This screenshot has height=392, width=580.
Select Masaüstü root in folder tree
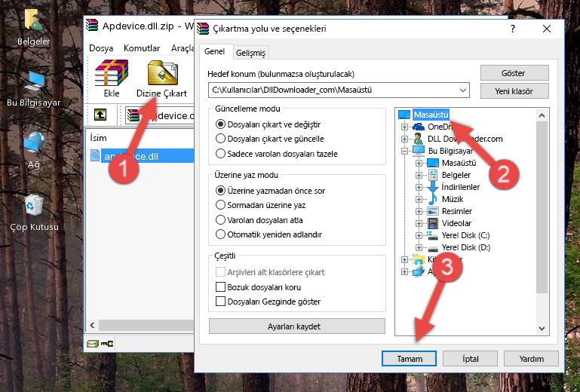pyautogui.click(x=431, y=115)
